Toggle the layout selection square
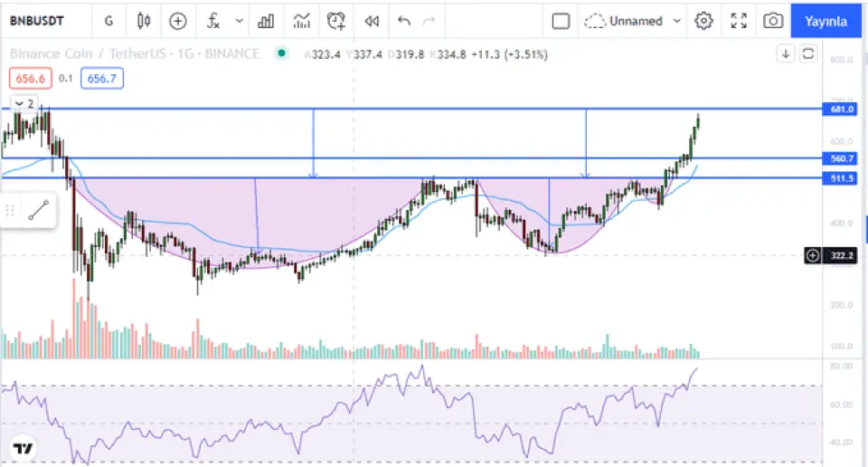 [561, 21]
